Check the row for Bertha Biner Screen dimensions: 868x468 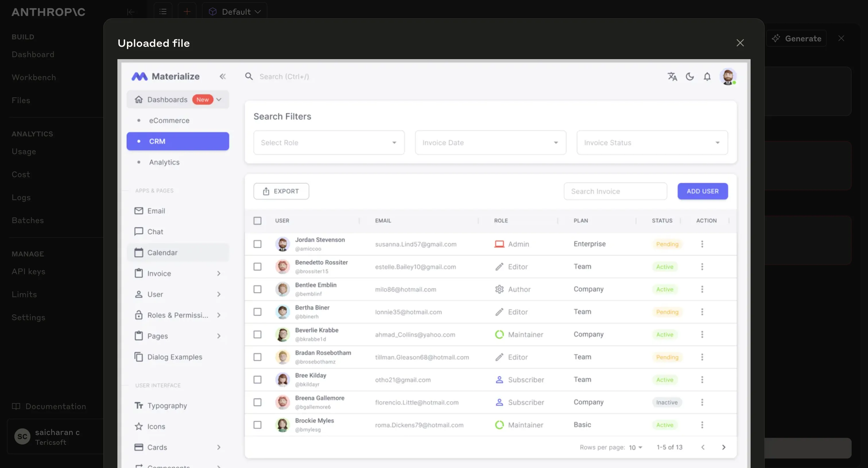[x=257, y=312]
